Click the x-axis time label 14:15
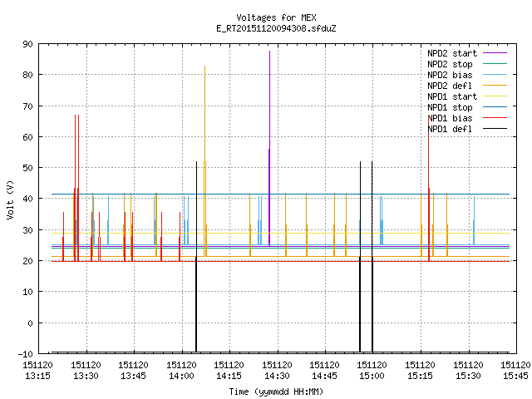The width and height of the screenshot is (532, 399). click(229, 376)
